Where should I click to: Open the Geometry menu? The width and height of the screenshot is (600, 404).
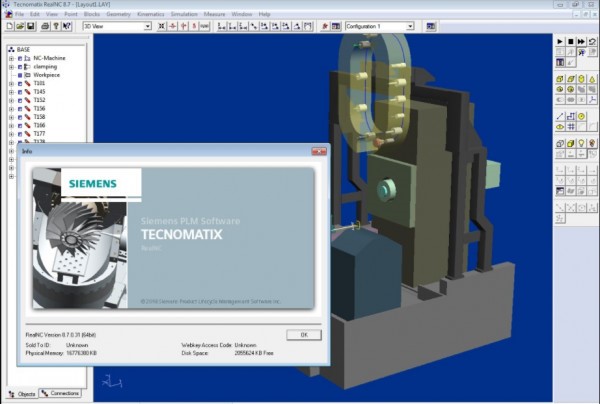(118, 14)
